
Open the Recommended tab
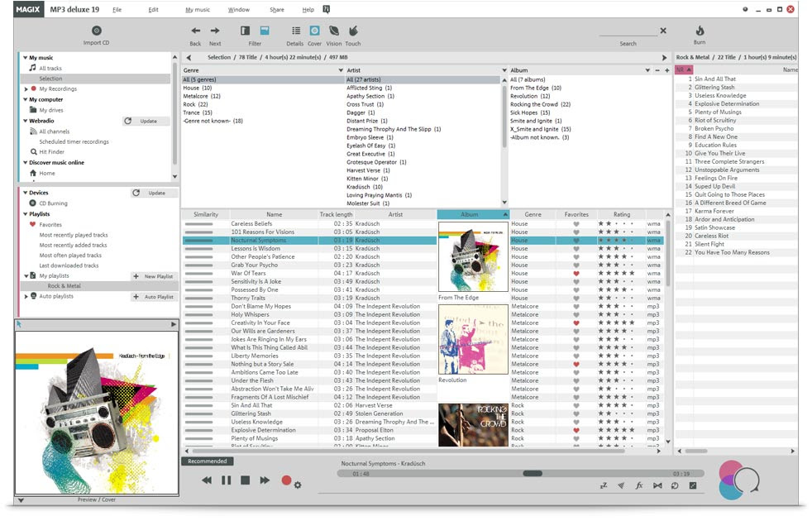208,461
